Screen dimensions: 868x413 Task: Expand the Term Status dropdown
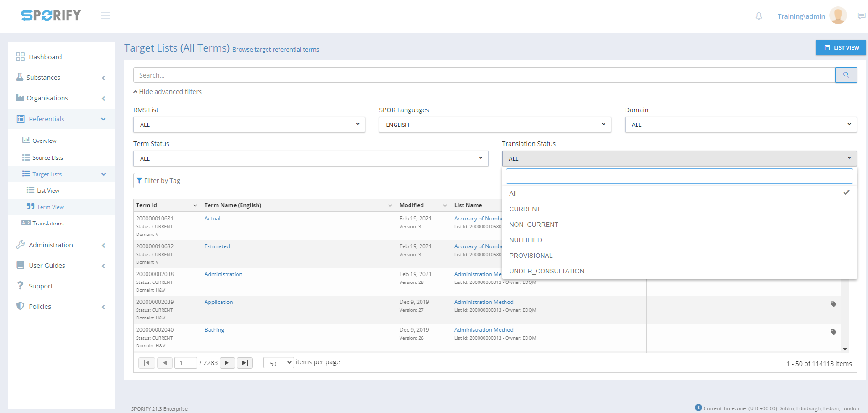[310, 158]
